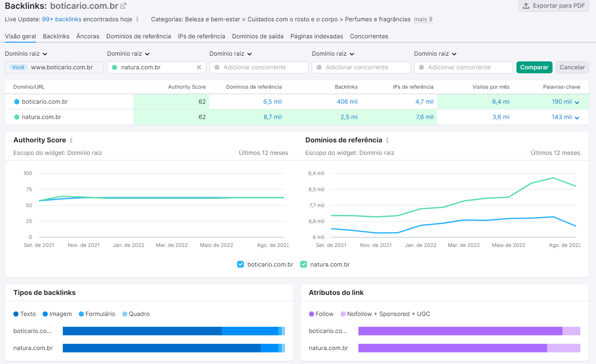596x364 pixels.
Task: Click Visitas por mês column header
Action: pyautogui.click(x=491, y=87)
